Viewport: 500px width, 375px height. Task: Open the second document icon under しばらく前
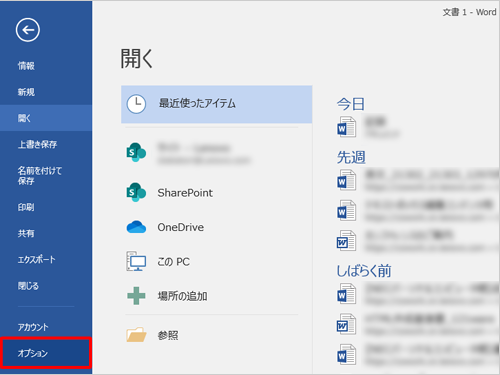346,324
